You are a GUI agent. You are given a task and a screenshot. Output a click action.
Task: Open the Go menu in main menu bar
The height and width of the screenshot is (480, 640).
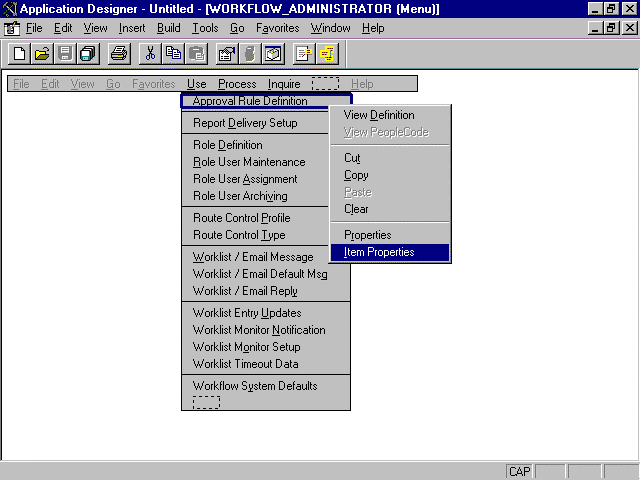point(237,28)
